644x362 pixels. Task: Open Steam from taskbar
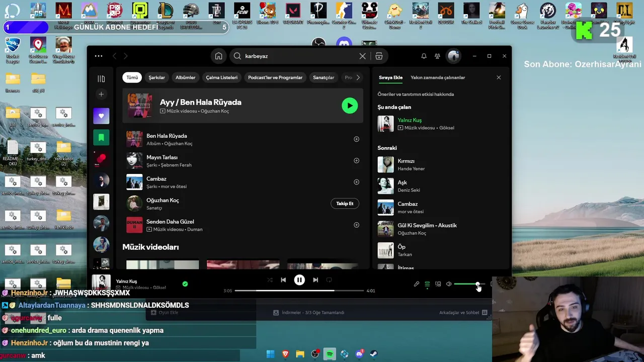click(374, 354)
